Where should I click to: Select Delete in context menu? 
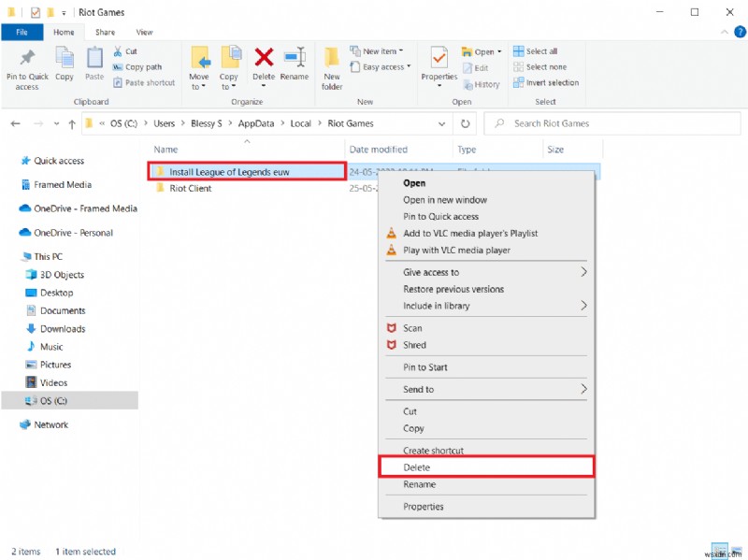(x=486, y=467)
